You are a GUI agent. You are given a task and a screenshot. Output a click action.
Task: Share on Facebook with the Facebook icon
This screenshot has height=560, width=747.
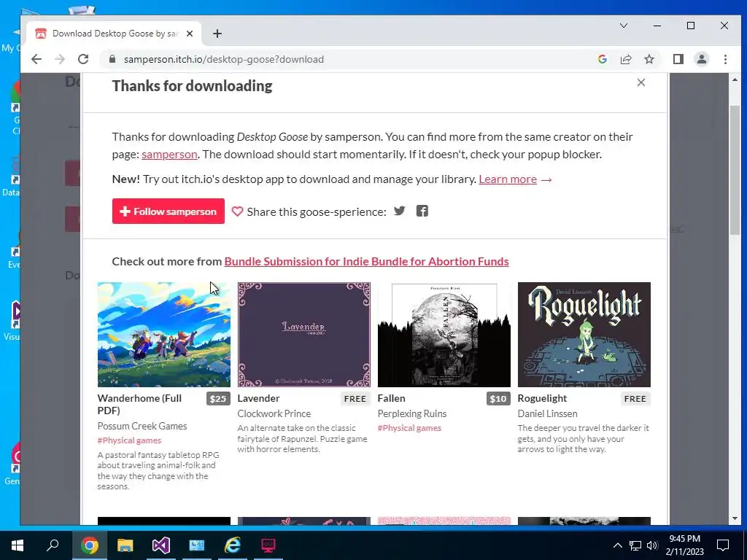[422, 211]
